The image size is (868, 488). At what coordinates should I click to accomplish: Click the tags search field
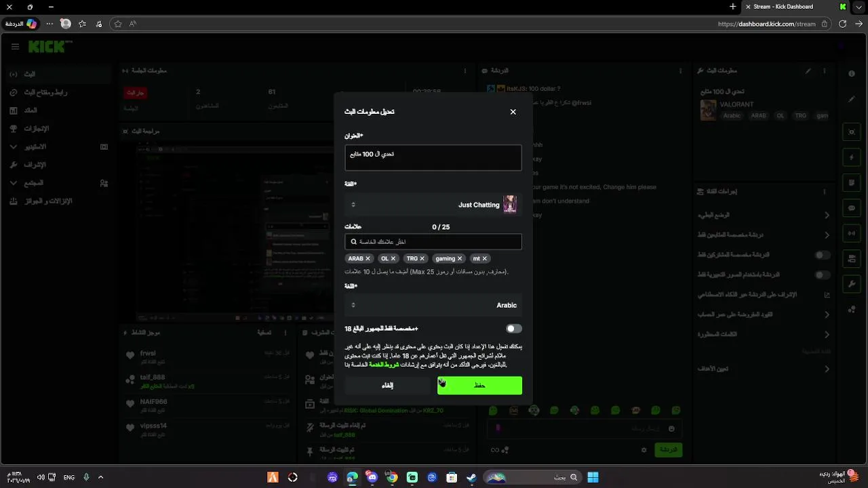(x=433, y=242)
